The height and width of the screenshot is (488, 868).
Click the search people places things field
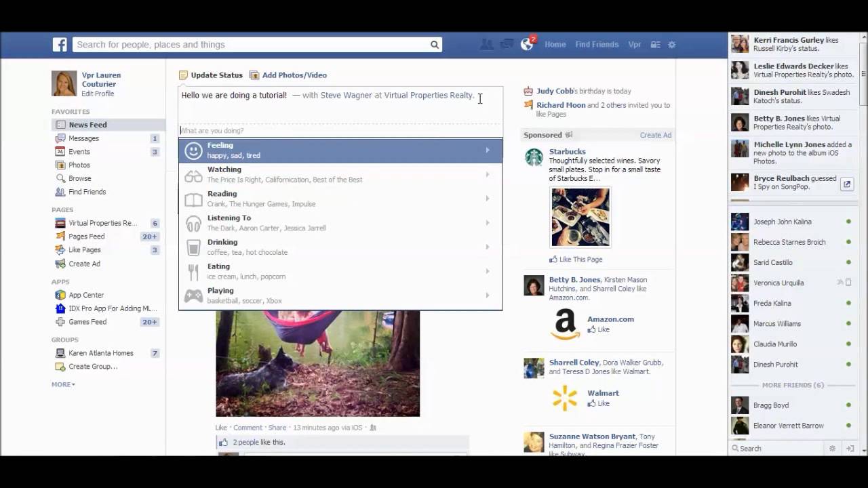251,45
